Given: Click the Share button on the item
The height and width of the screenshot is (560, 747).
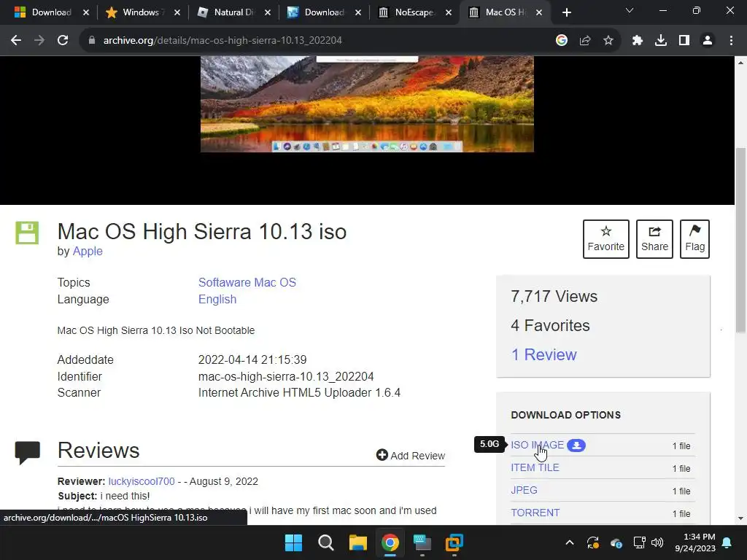Looking at the screenshot, I should [654, 239].
